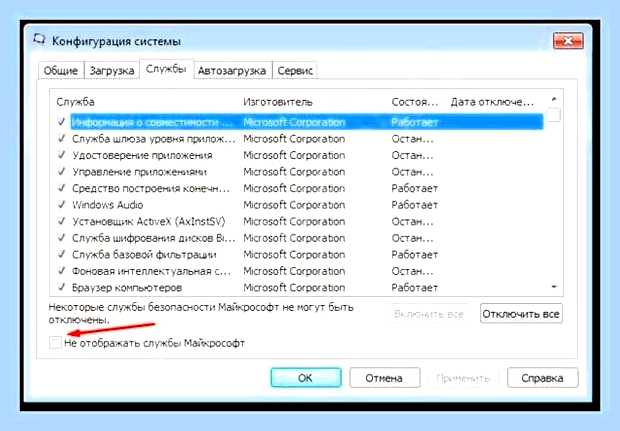Uncheck Установщик ActiveX (AxInstSV) service
This screenshot has width=620, height=431.
point(62,221)
